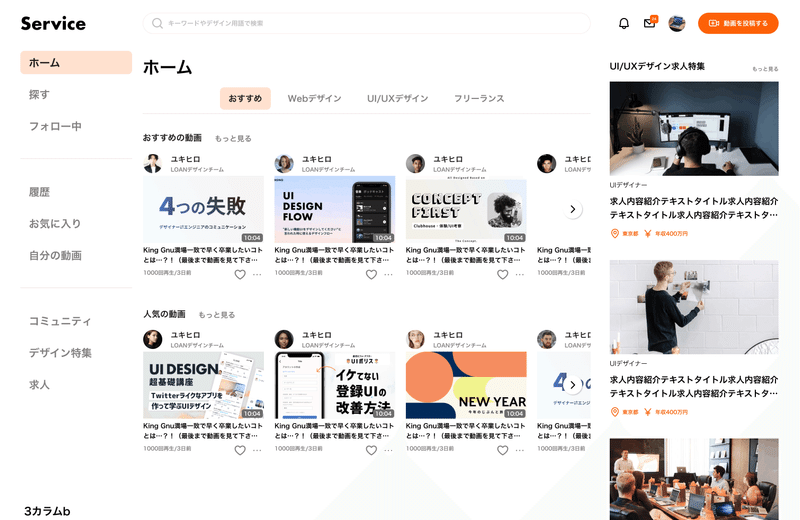The width and height of the screenshot is (800, 520).
Task: Advance the おすすめの動画 carousel with arrow
Action: click(572, 209)
